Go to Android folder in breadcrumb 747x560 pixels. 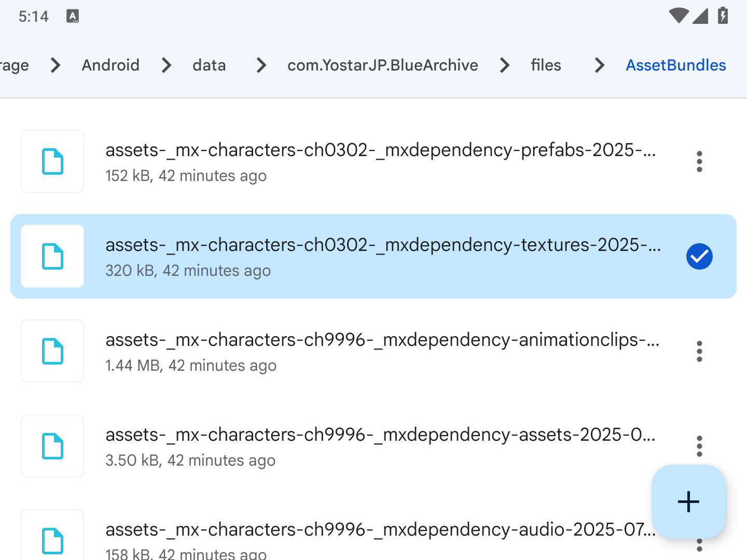[x=110, y=65]
